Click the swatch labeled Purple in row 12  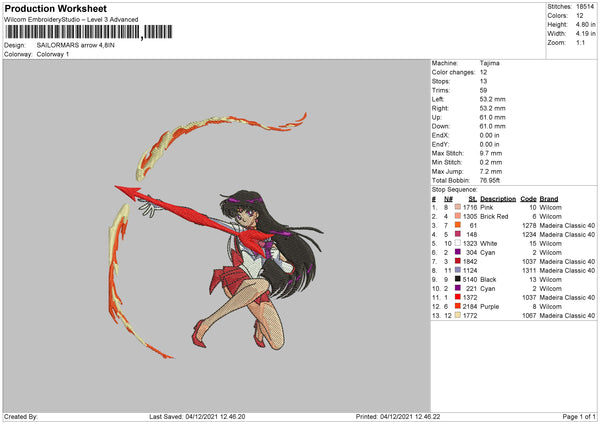click(458, 306)
